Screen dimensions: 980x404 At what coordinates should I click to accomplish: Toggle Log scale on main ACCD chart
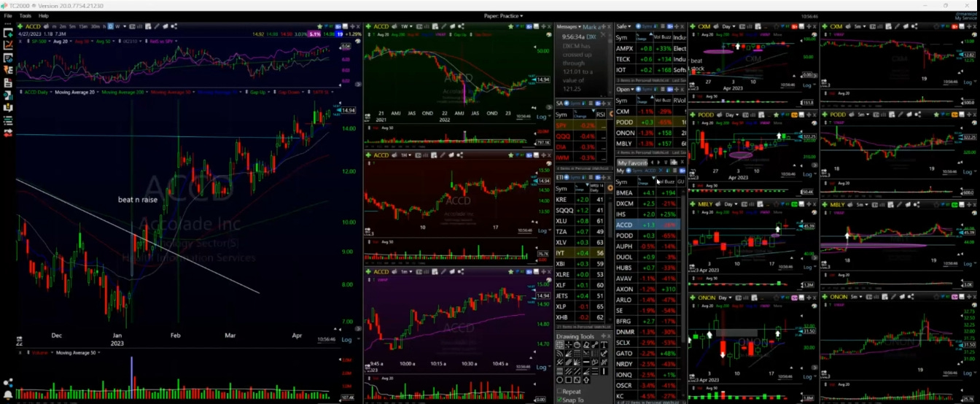click(x=347, y=339)
